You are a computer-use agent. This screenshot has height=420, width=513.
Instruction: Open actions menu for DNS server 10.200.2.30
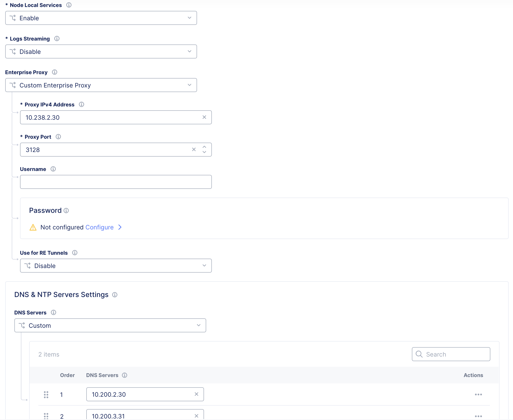pos(478,394)
